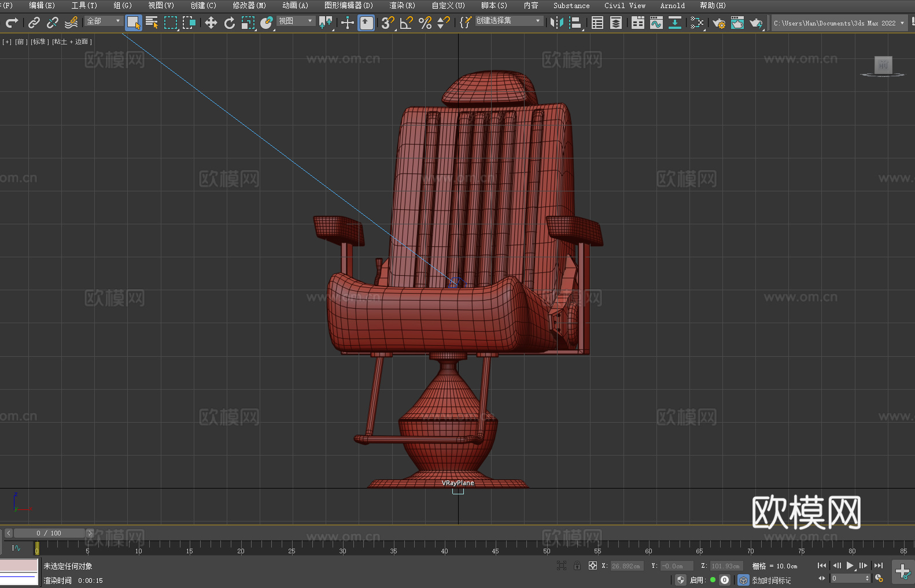
Task: Open viewport view label [前] menu
Action: point(21,42)
